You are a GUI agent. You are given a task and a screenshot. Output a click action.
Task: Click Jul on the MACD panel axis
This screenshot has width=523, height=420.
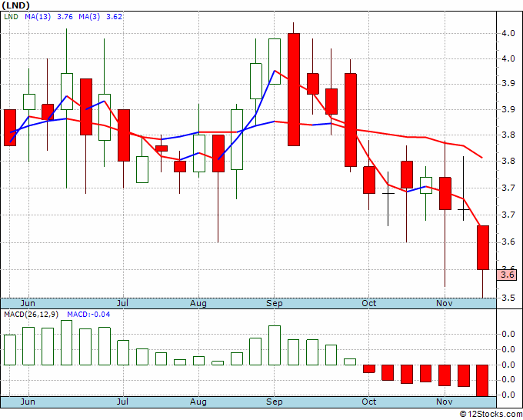(123, 402)
